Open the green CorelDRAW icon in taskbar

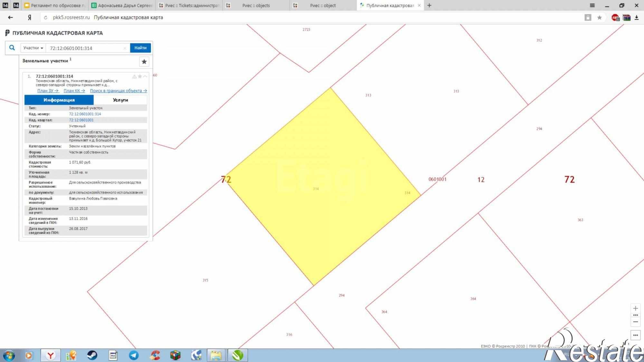click(238, 355)
